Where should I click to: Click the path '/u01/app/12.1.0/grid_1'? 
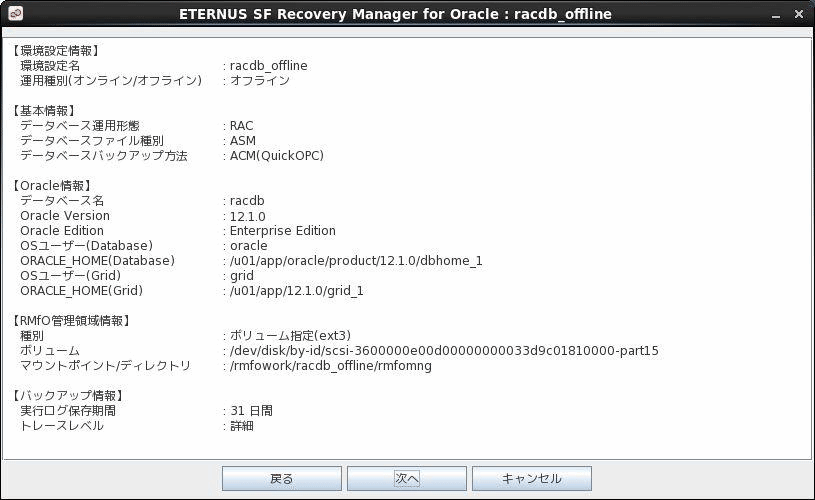click(296, 291)
